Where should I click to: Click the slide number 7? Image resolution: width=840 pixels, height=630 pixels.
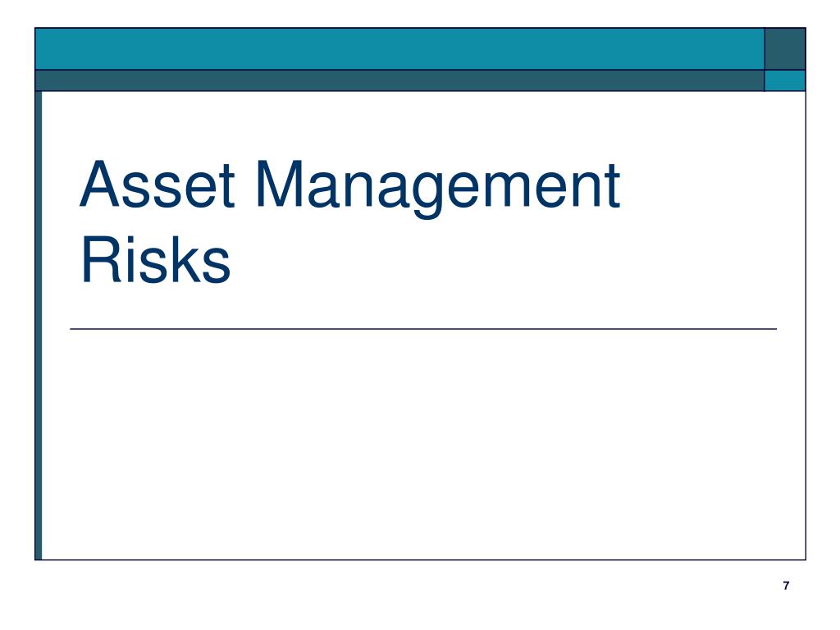786,586
